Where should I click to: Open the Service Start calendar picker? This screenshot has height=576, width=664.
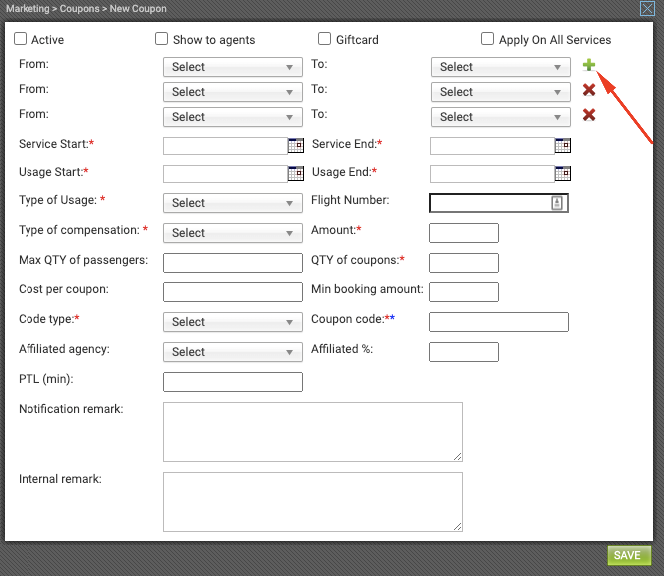(x=296, y=145)
